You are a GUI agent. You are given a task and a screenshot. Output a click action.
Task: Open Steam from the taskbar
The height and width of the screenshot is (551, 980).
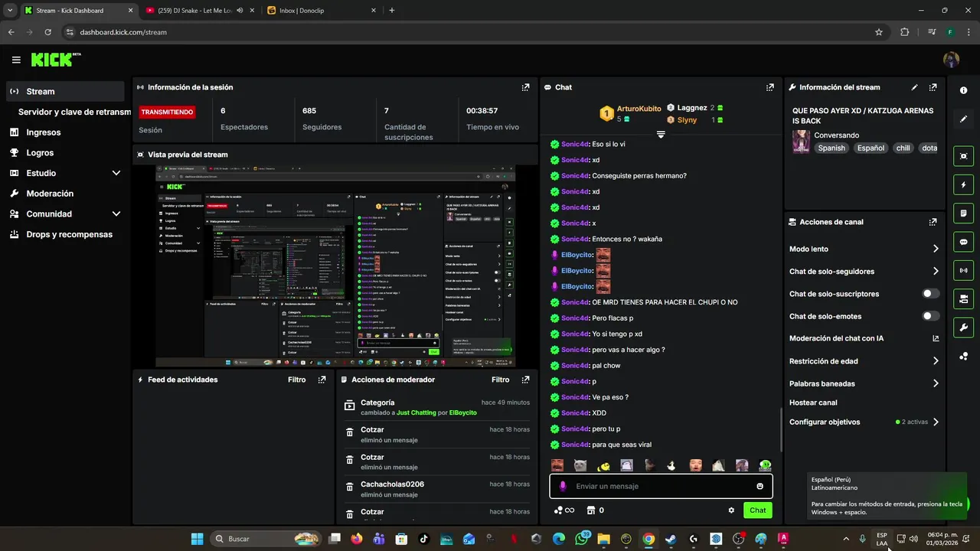(x=671, y=539)
